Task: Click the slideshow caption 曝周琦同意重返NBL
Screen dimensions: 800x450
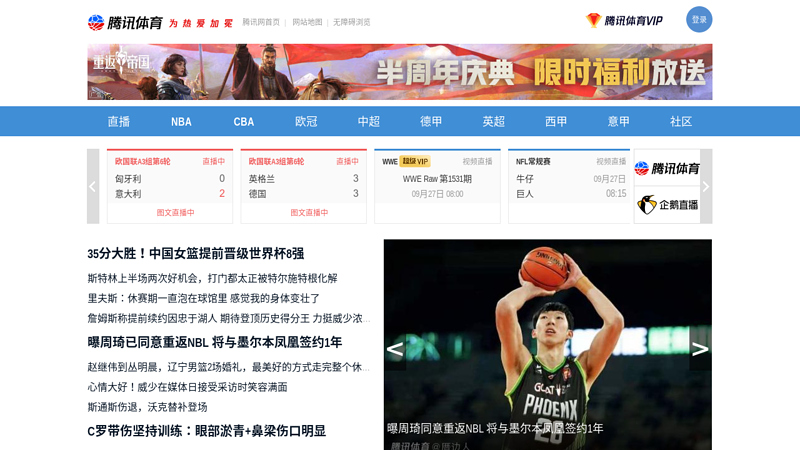Action: point(494,429)
